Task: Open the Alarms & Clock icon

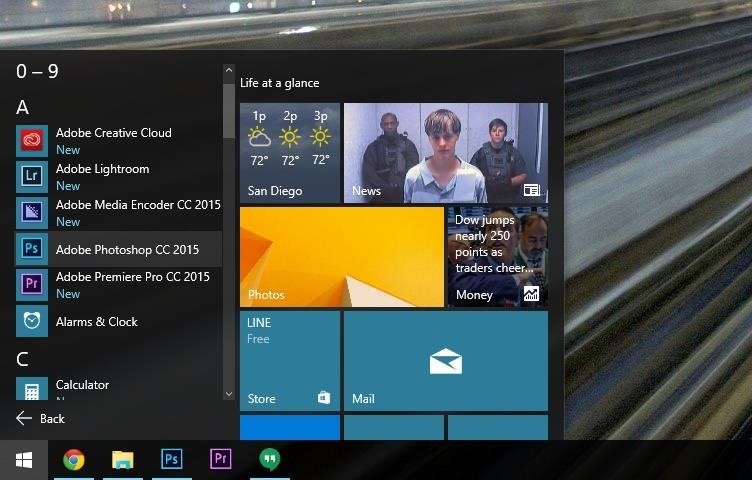Action: tap(32, 321)
